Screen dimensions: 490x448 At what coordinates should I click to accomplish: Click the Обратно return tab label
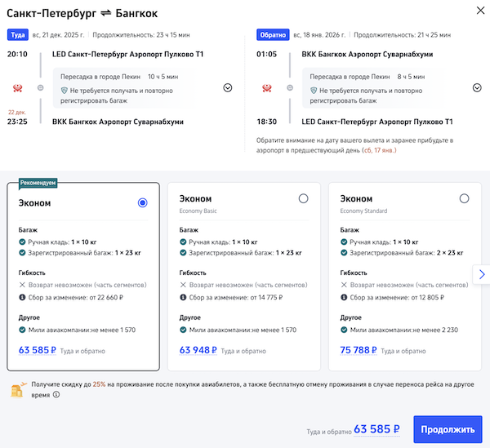[271, 35]
